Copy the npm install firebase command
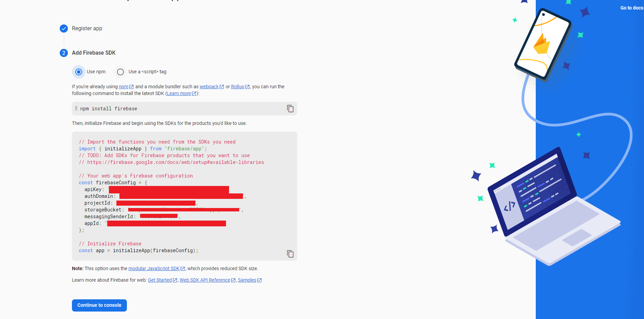Viewport: 644px width, 319px height. pos(290,109)
